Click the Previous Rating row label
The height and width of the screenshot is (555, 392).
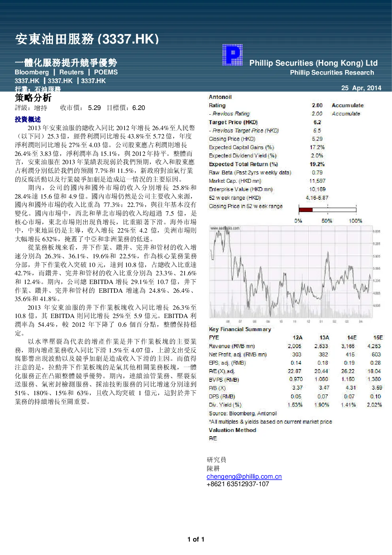click(x=229, y=114)
